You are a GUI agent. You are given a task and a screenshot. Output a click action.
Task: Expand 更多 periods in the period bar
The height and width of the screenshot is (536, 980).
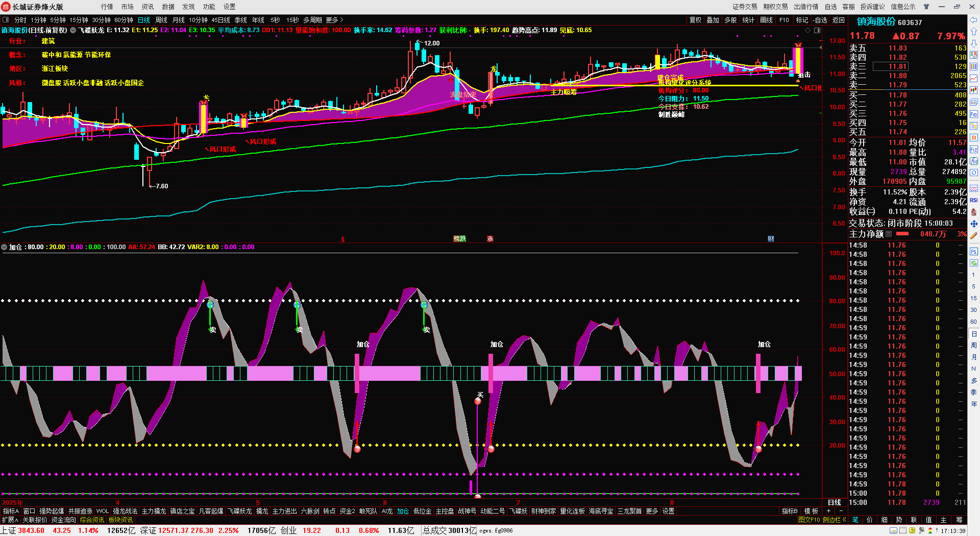[334, 20]
